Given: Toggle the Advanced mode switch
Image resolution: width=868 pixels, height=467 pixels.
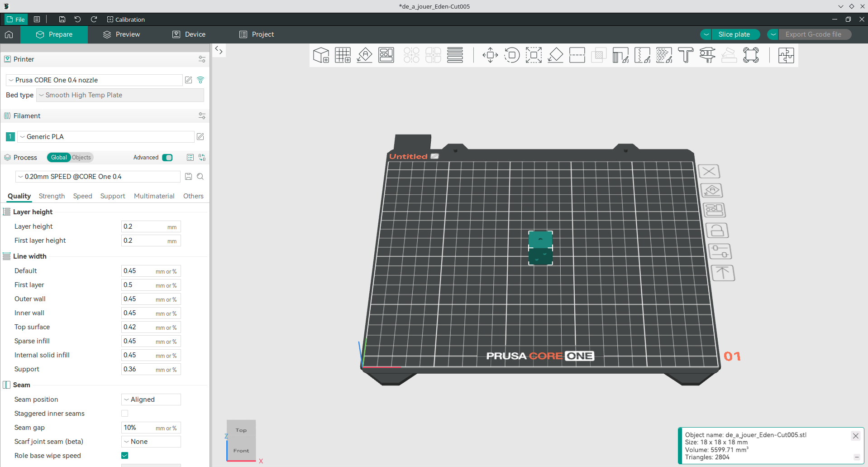Looking at the screenshot, I should (167, 158).
